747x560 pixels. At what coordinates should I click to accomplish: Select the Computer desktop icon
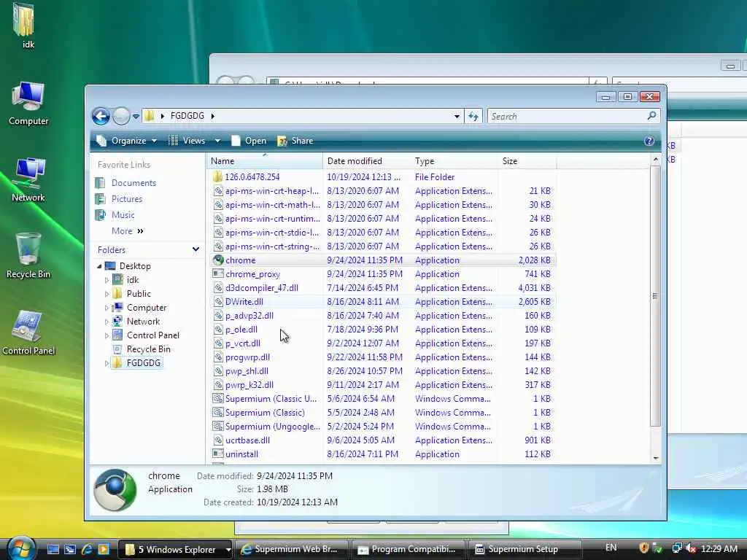coord(28,104)
